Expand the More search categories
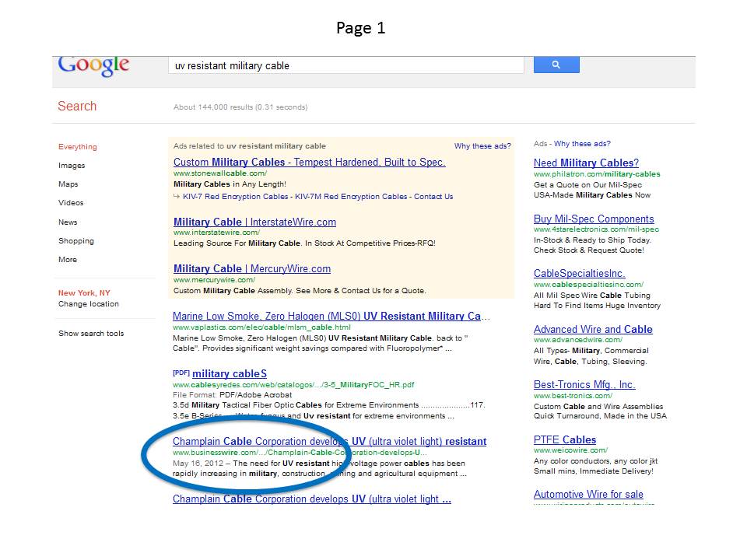The image size is (747, 560). 68,260
